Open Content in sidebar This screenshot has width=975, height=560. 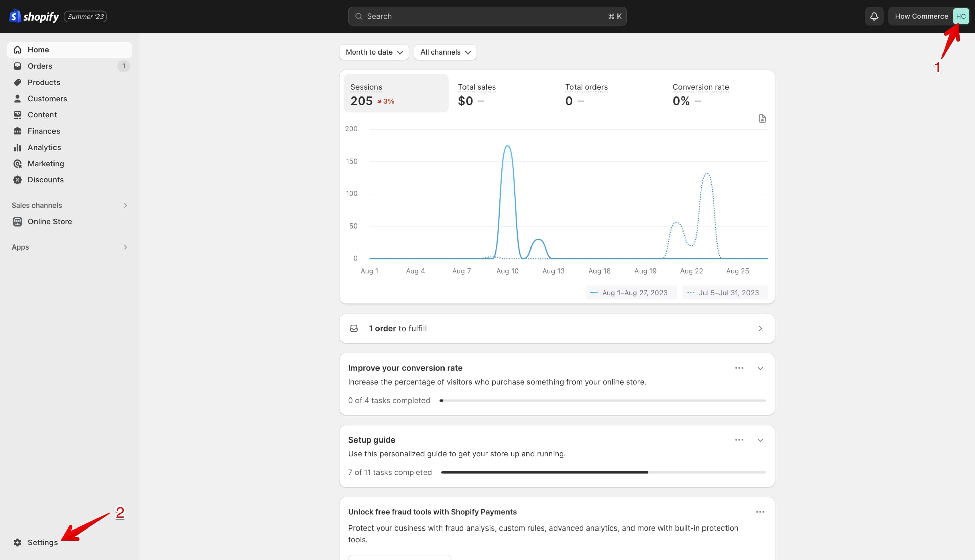70,115
